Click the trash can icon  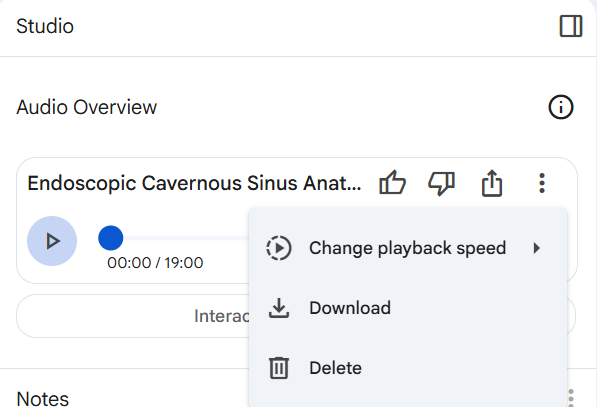point(279,368)
